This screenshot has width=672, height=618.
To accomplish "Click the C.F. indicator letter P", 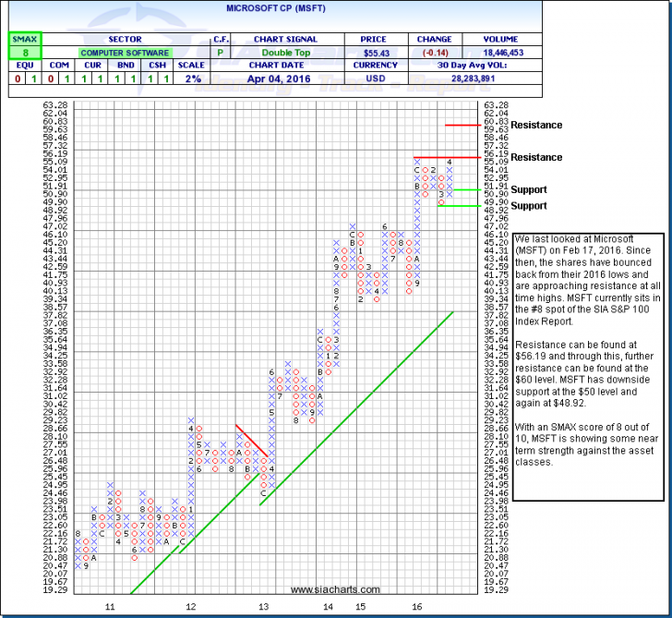I will pos(221,54).
